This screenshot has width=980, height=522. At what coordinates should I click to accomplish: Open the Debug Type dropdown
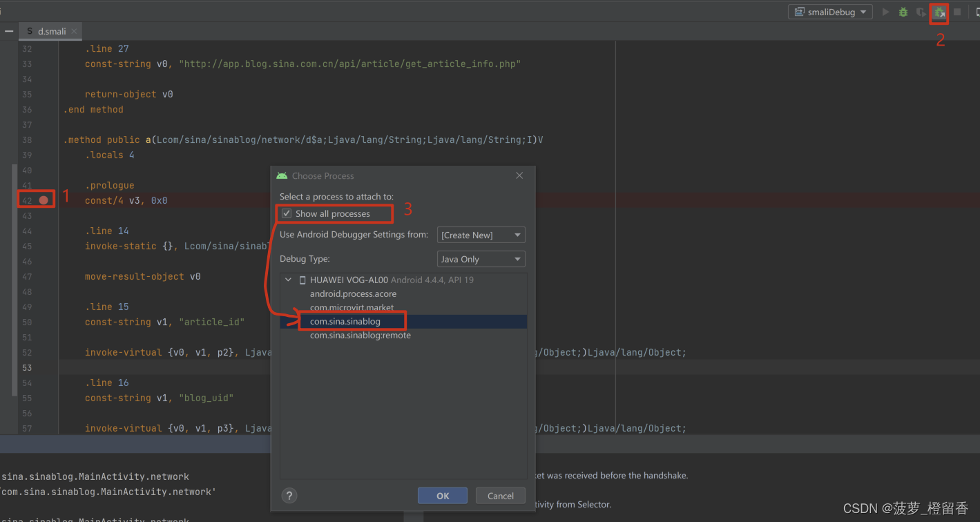[481, 259]
